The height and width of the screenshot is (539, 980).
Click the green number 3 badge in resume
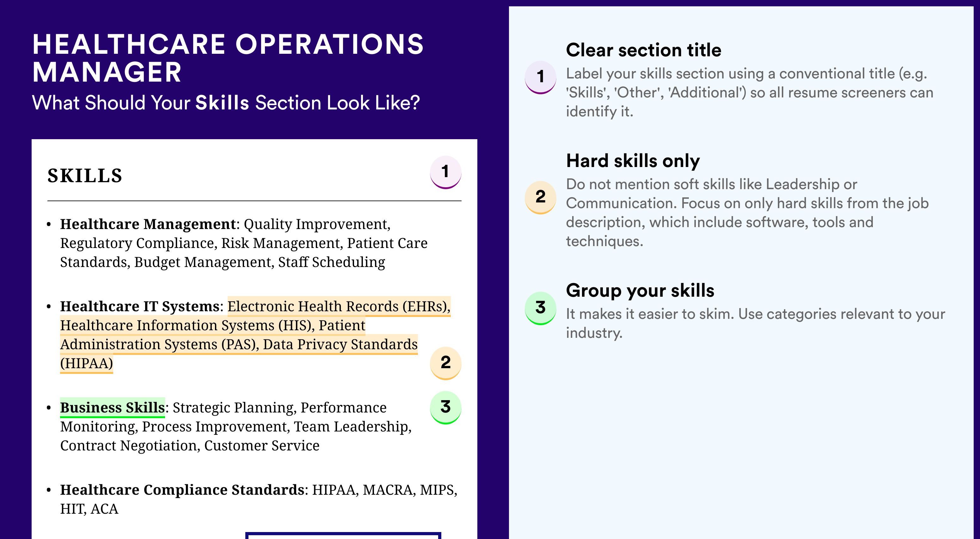point(445,407)
